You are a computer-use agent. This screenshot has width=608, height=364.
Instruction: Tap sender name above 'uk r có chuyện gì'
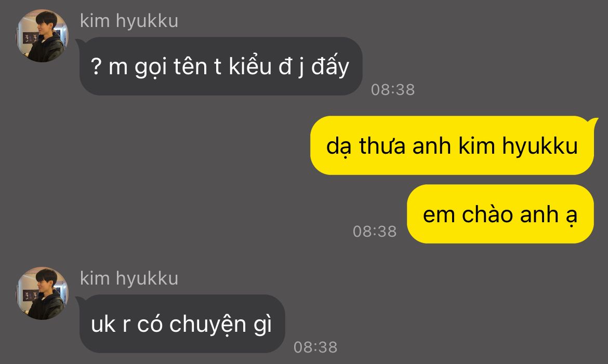coord(129,278)
